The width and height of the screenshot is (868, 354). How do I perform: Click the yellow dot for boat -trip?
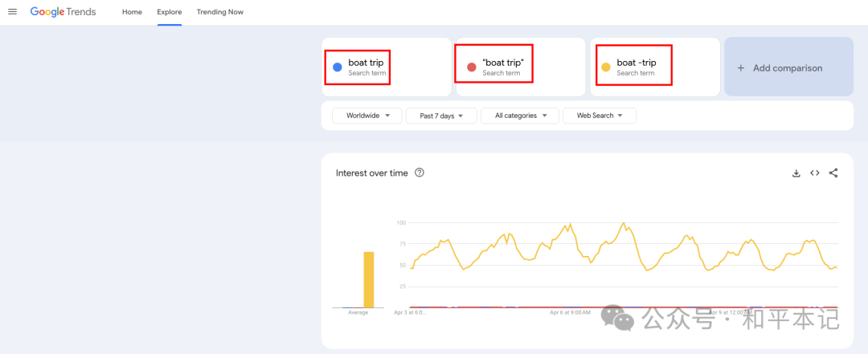pos(606,67)
